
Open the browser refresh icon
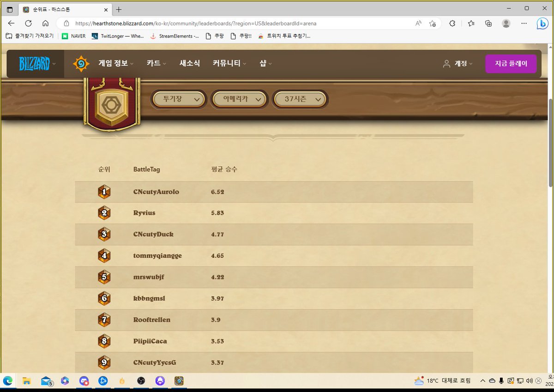coord(28,23)
